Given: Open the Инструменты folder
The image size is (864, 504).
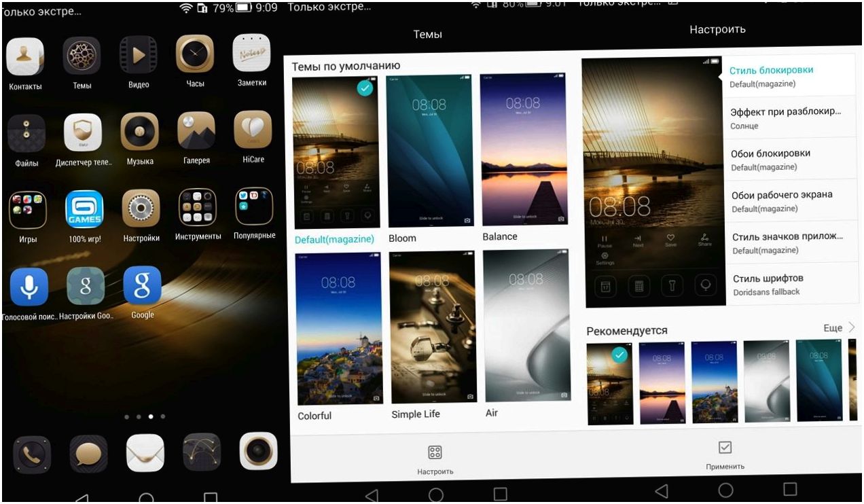Looking at the screenshot, I should 198,207.
